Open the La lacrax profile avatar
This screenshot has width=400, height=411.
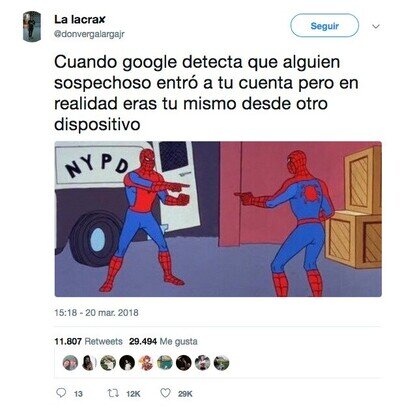coord(32,26)
